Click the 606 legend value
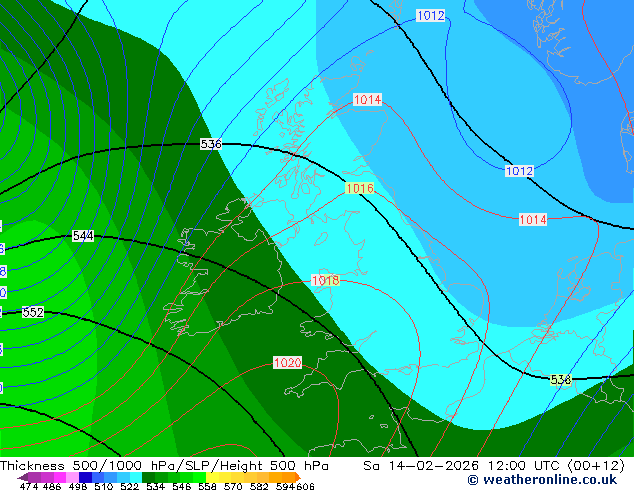The image size is (634, 490). coord(305,486)
